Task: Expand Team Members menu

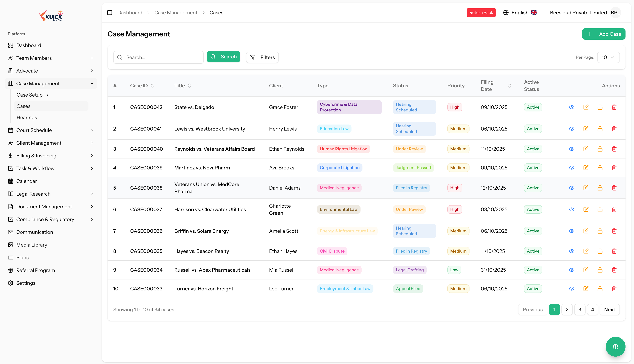Action: 51,58
